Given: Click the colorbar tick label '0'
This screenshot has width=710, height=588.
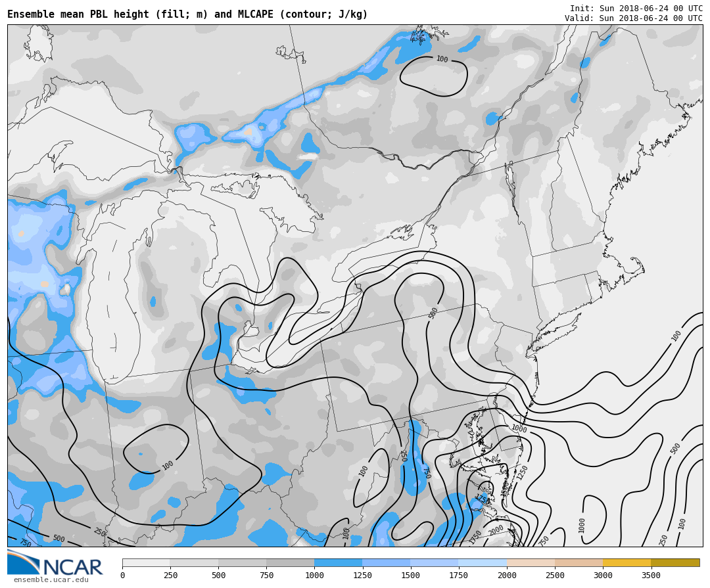Looking at the screenshot, I should click(122, 576).
